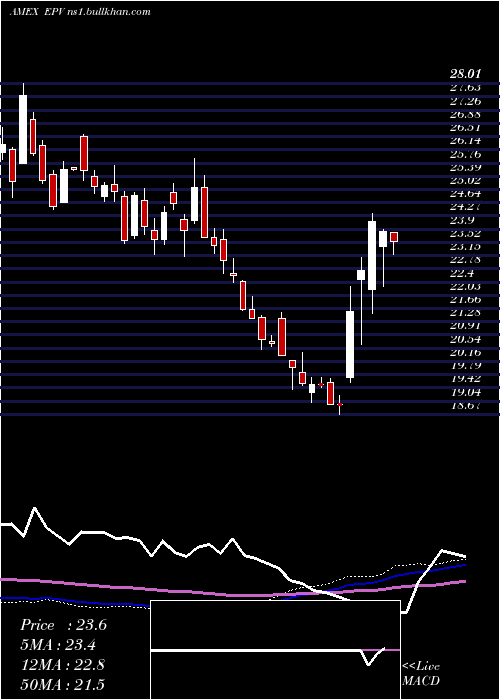
Task: Click the 20.54 price axis label
Action: point(465,339)
